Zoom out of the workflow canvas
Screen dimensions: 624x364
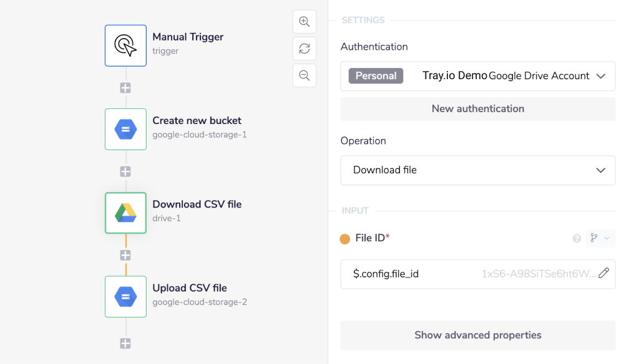point(305,75)
